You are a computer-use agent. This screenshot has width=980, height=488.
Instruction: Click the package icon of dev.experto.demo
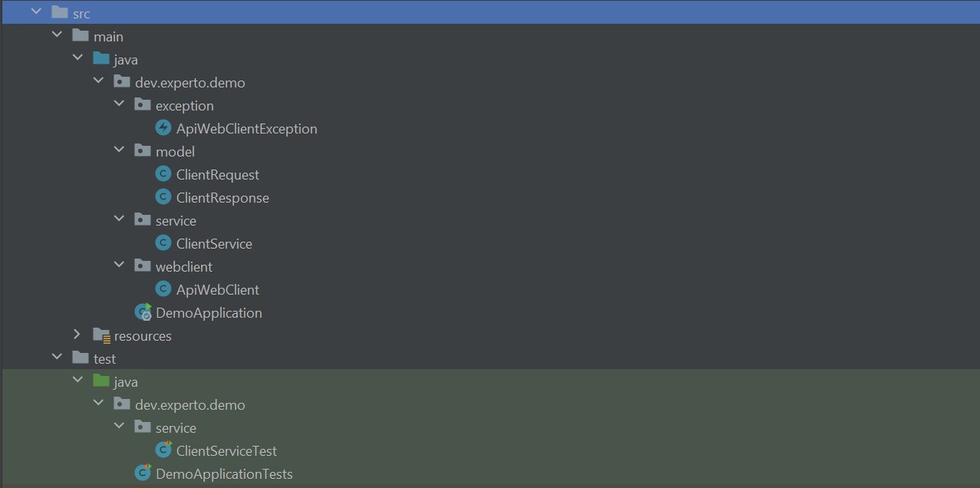pyautogui.click(x=122, y=82)
